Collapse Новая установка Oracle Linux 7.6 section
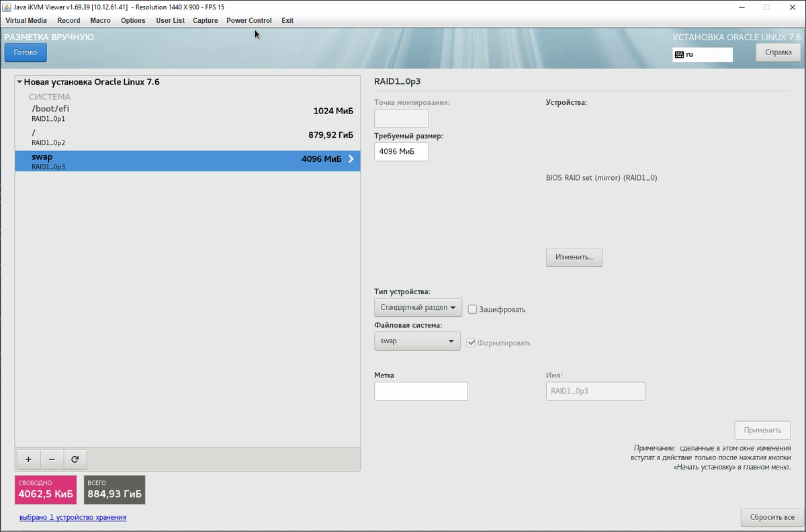This screenshot has width=806, height=532. pyautogui.click(x=19, y=82)
